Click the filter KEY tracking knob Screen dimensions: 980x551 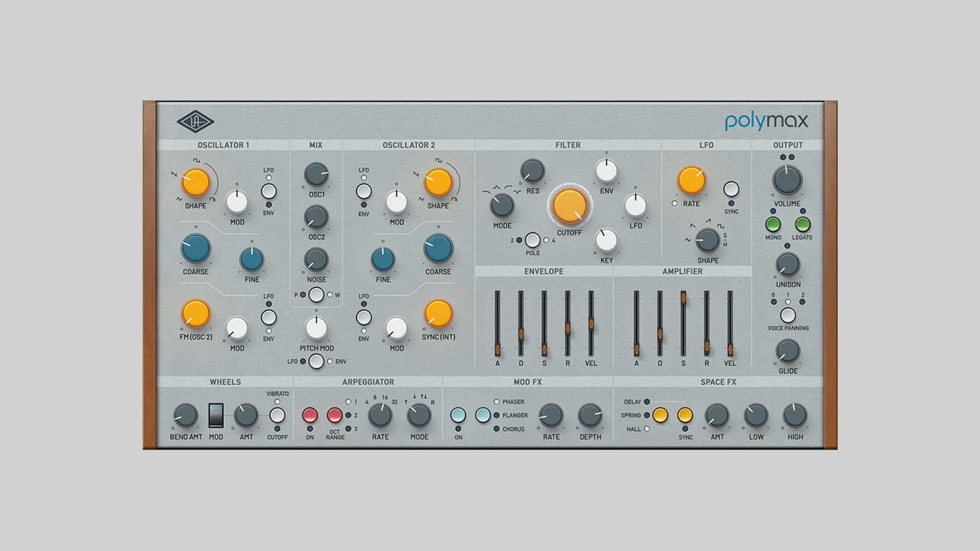[606, 240]
